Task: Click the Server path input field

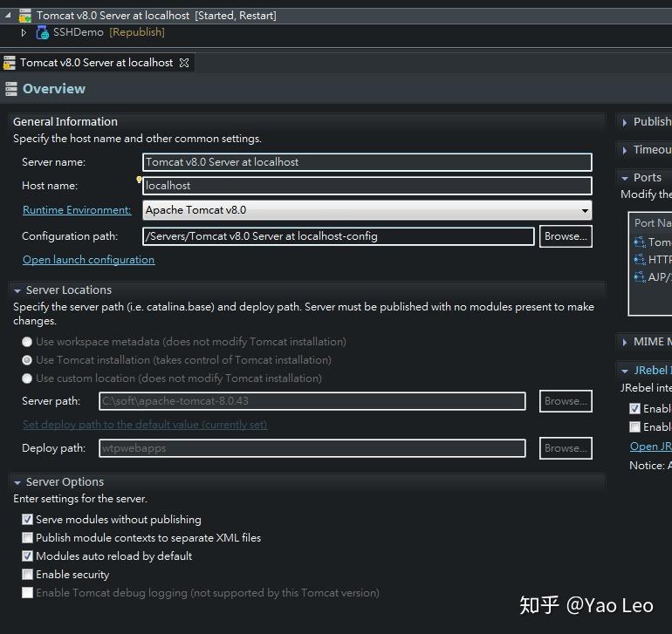Action: pyautogui.click(x=312, y=401)
